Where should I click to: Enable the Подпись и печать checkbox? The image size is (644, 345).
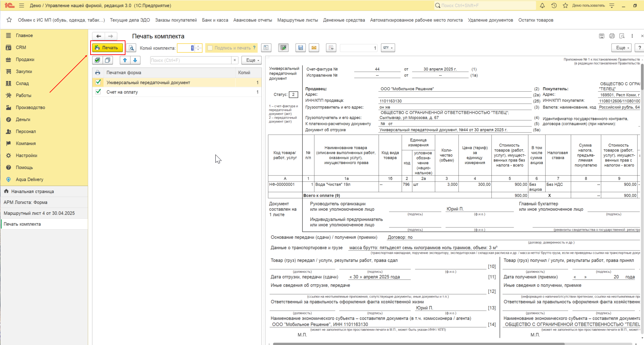(x=210, y=48)
